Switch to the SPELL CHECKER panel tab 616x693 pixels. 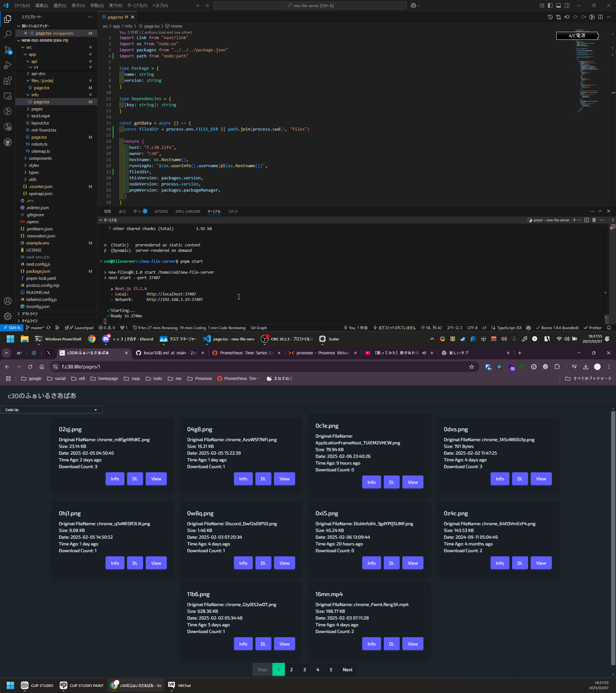(x=187, y=211)
